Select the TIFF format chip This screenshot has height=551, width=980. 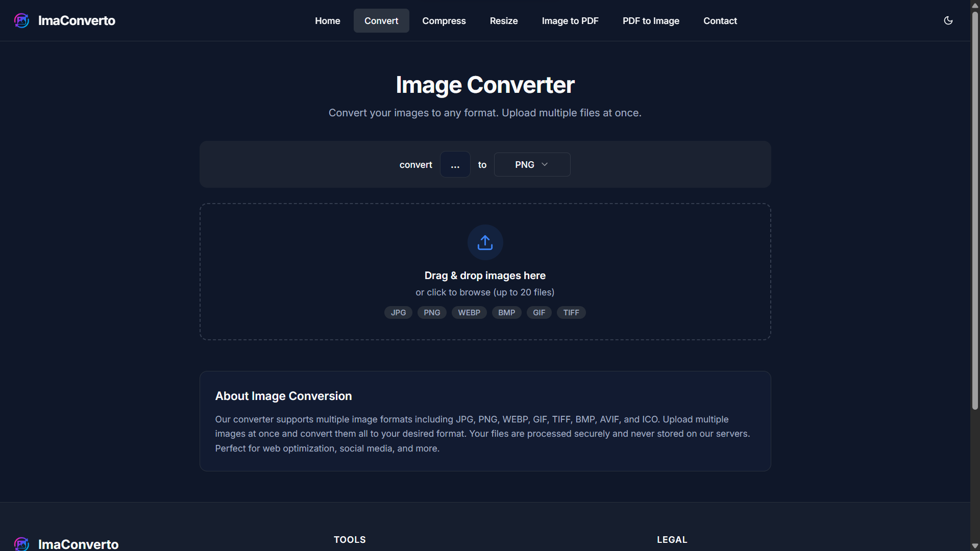[x=571, y=312]
